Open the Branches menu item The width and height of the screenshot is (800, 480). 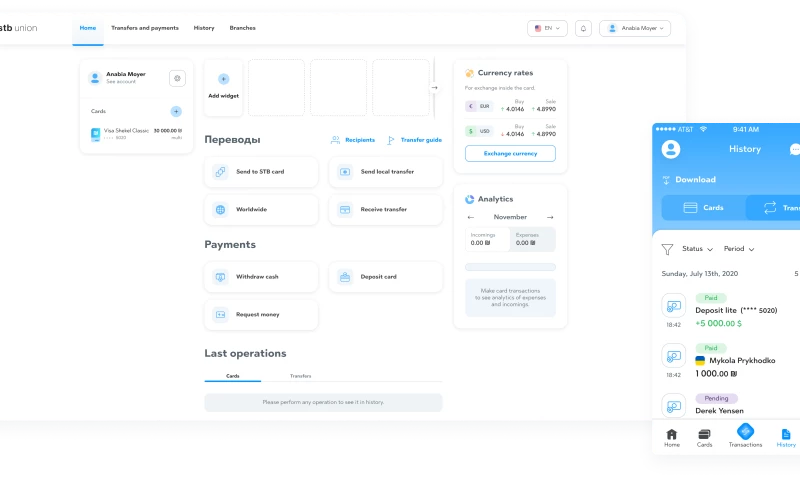(242, 28)
